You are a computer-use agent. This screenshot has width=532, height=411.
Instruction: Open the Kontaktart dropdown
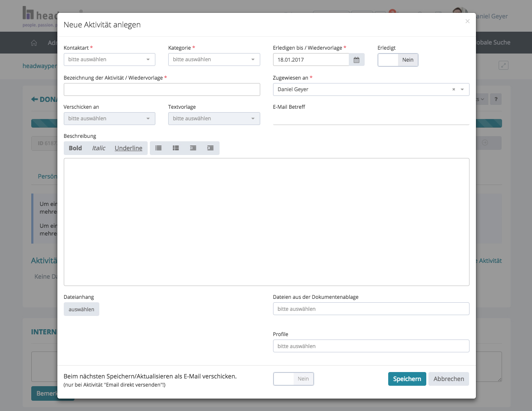pyautogui.click(x=109, y=60)
